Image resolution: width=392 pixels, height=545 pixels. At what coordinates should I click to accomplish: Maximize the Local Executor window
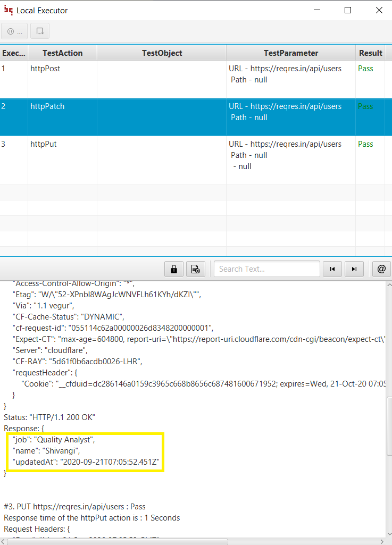click(x=348, y=11)
